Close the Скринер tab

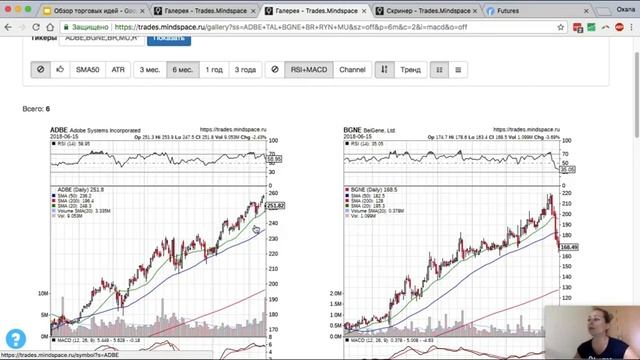point(475,11)
